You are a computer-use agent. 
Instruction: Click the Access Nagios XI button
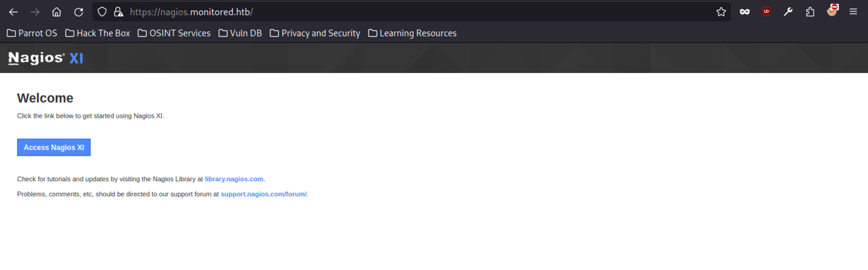click(x=54, y=147)
